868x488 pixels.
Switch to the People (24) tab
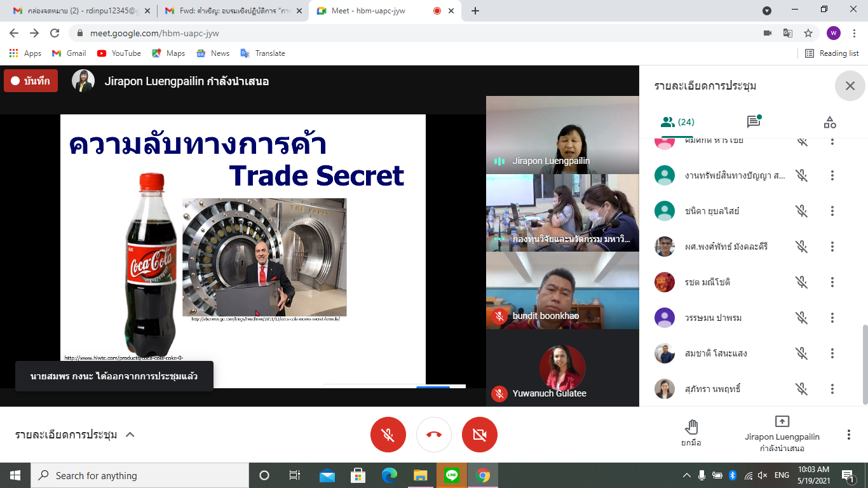pos(677,122)
